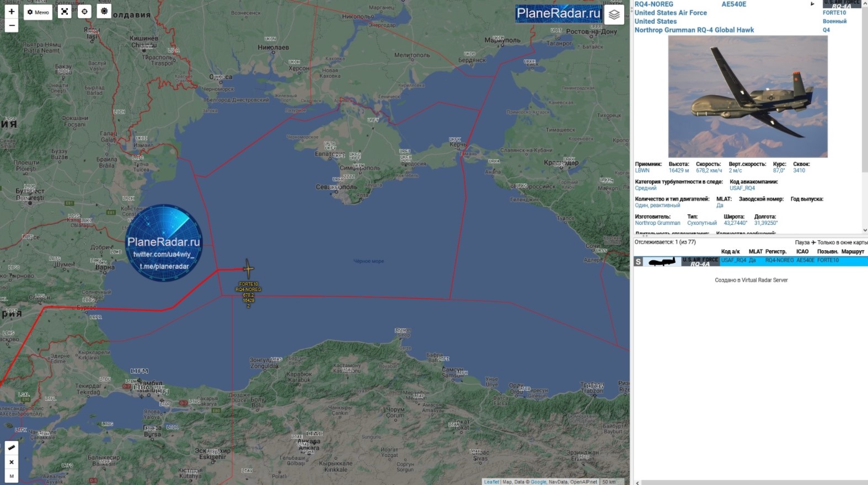Click the Пауза pause link
868x485 pixels.
click(802, 242)
